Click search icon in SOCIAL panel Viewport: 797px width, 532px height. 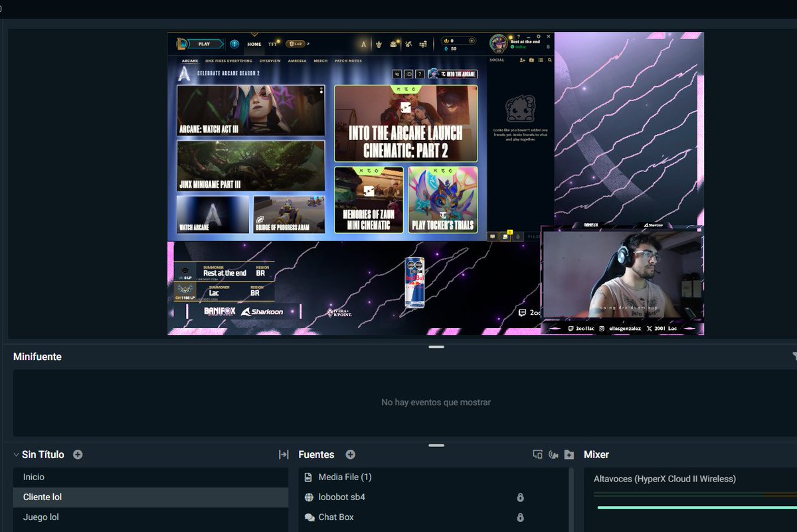coord(549,60)
